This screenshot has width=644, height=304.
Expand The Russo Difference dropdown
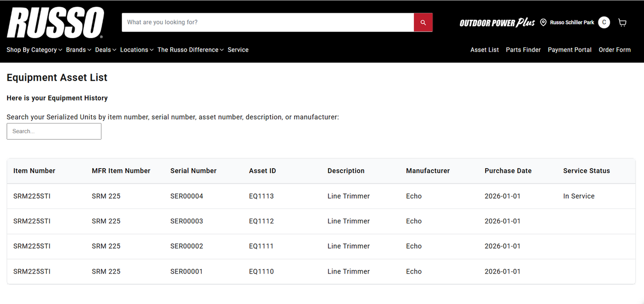tap(191, 50)
